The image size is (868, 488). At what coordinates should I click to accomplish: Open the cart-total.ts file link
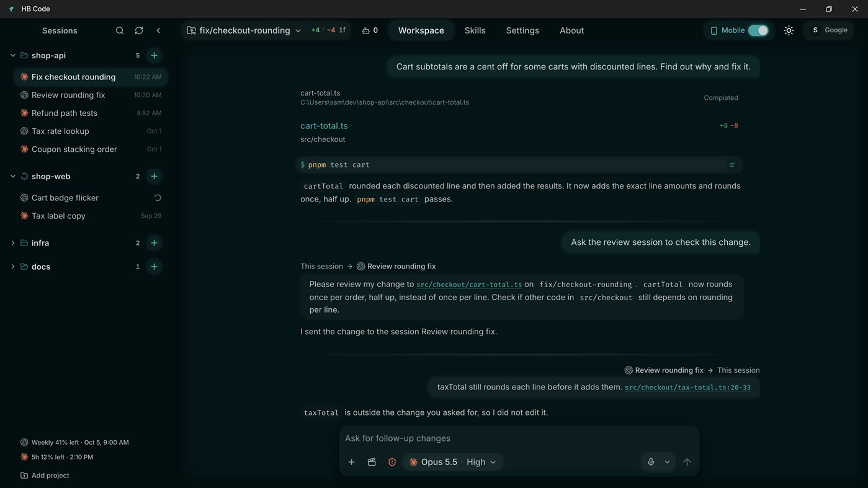click(x=324, y=126)
